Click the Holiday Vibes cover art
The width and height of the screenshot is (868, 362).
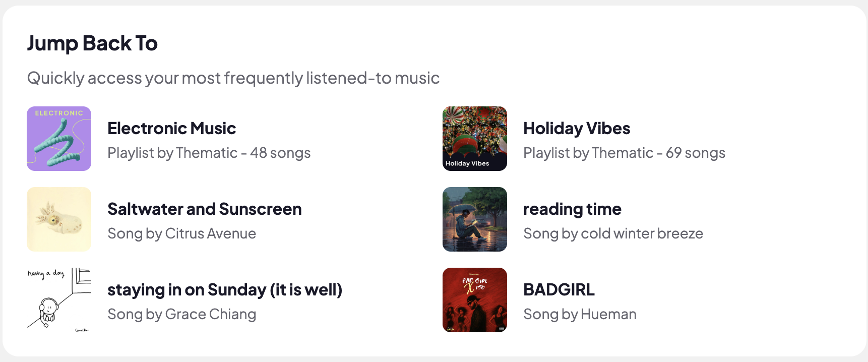pos(474,139)
